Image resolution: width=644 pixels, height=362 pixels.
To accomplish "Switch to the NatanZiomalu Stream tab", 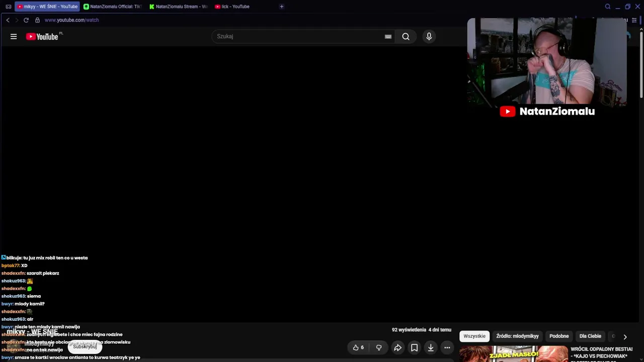I will click(179, 7).
